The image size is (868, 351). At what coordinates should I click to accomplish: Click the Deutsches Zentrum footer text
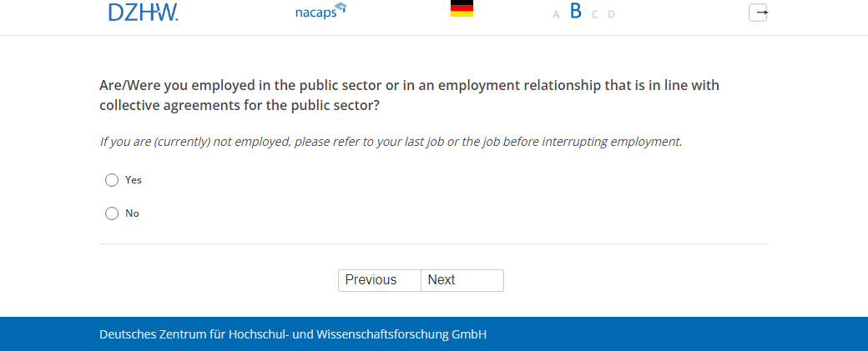click(293, 334)
